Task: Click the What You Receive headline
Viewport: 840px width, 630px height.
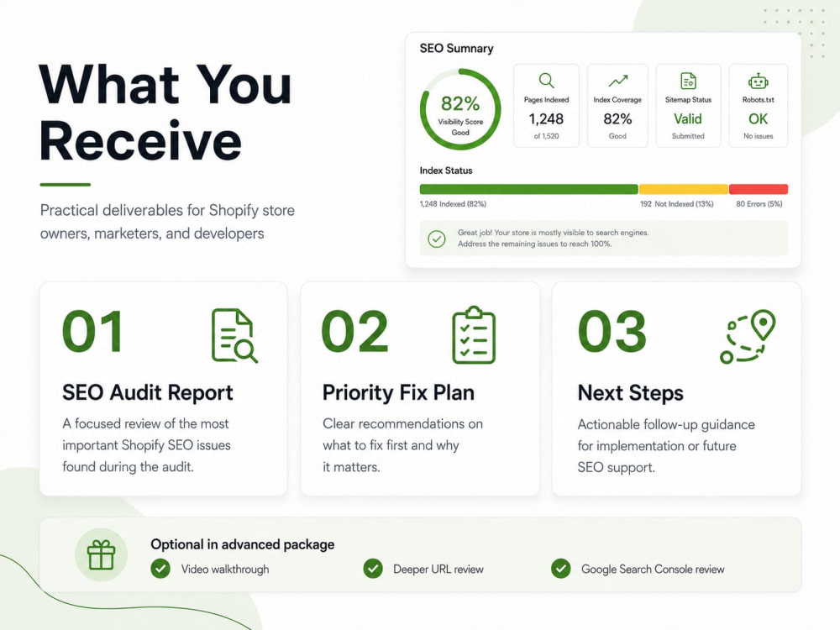Action: coord(165,113)
